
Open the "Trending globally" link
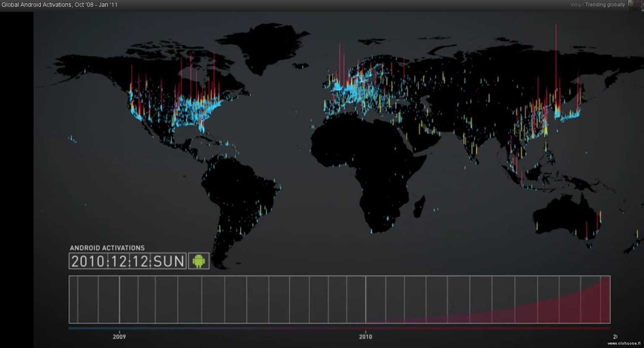pos(605,5)
